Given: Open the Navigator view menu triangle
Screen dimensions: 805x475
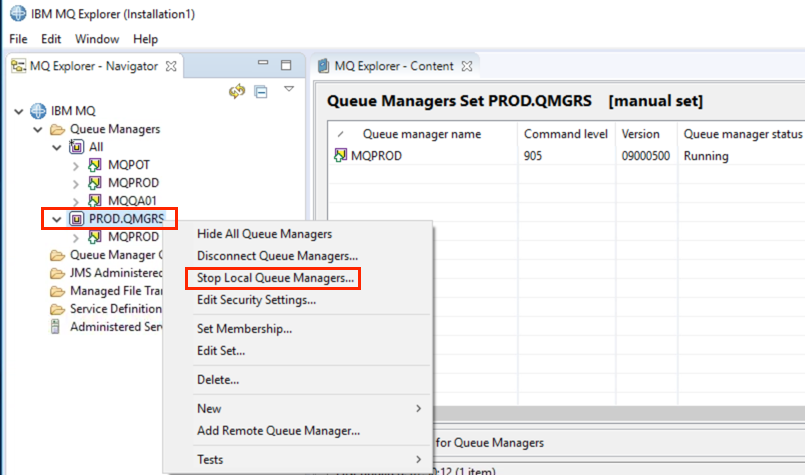Looking at the screenshot, I should coord(289,89).
